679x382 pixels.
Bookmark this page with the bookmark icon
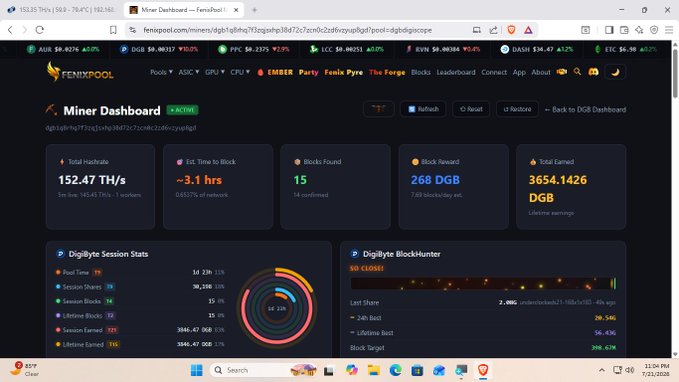tap(113, 30)
